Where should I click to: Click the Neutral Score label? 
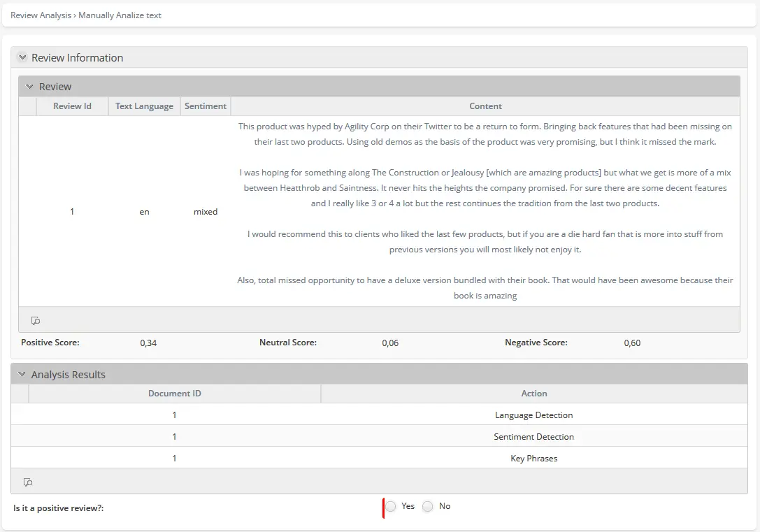pyautogui.click(x=288, y=343)
